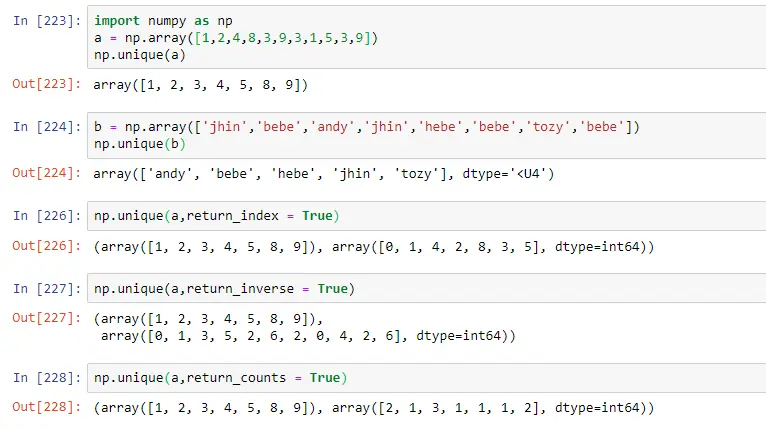This screenshot has width=766, height=429.
Task: Click Out[226] output tuple with index array
Action: [x=374, y=247]
